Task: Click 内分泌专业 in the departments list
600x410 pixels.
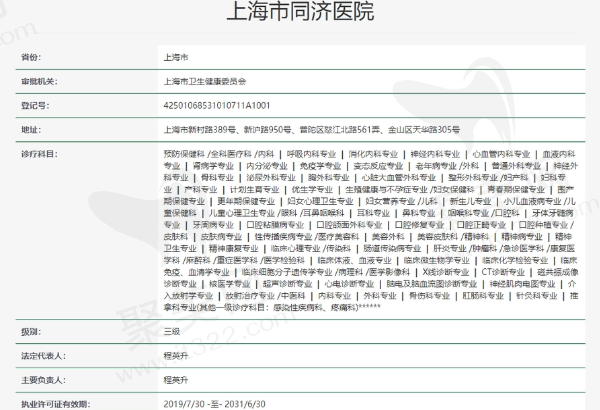Action: (267, 166)
